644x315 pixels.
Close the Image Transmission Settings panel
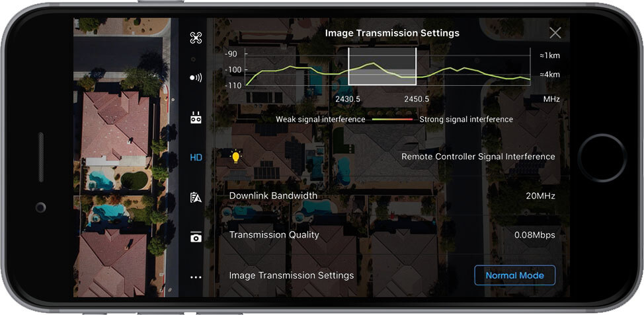[x=555, y=33]
